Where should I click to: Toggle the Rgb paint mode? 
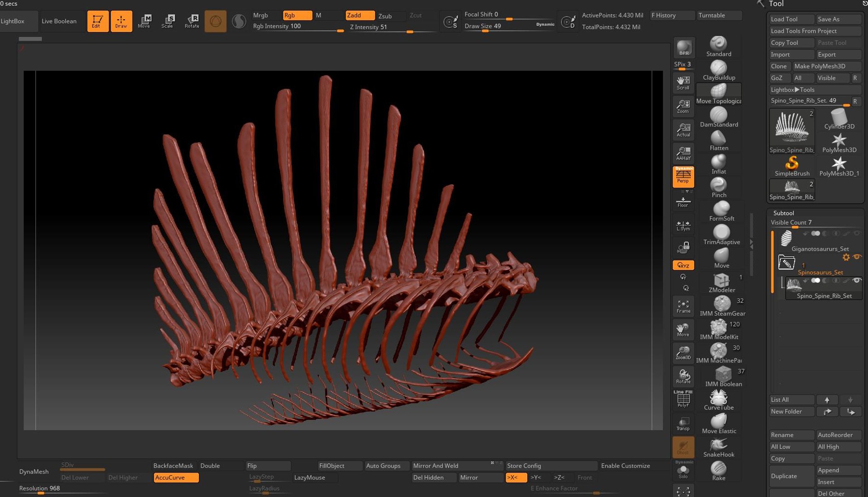(x=297, y=15)
